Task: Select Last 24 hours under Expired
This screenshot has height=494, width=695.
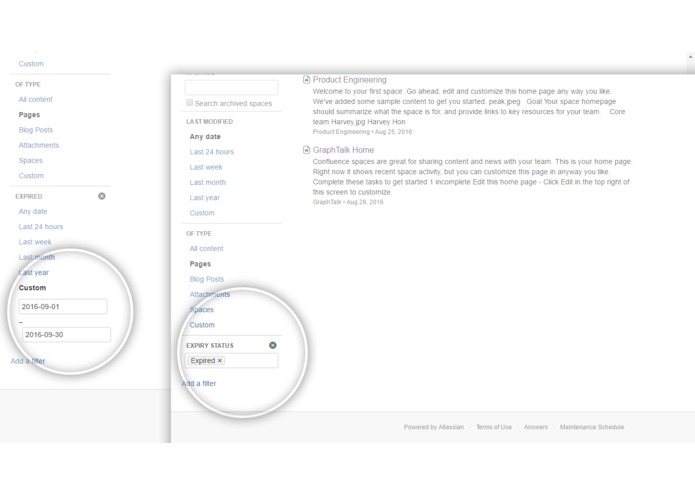Action: tap(41, 226)
